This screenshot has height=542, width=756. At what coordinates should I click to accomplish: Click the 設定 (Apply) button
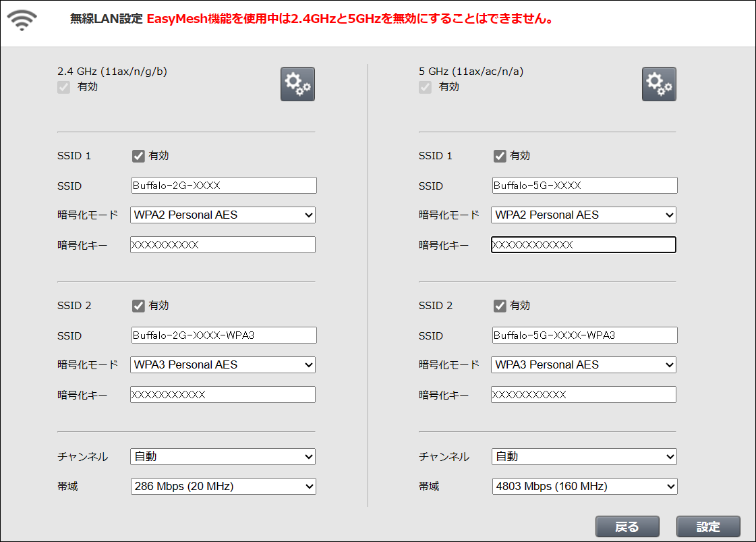708,526
